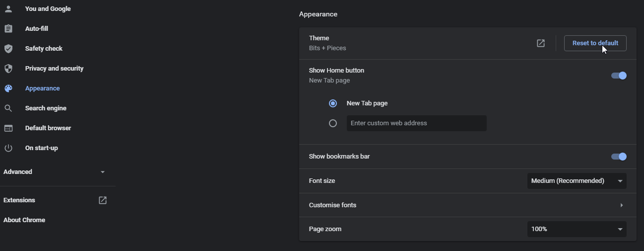Click the You and Google person icon

click(8, 9)
